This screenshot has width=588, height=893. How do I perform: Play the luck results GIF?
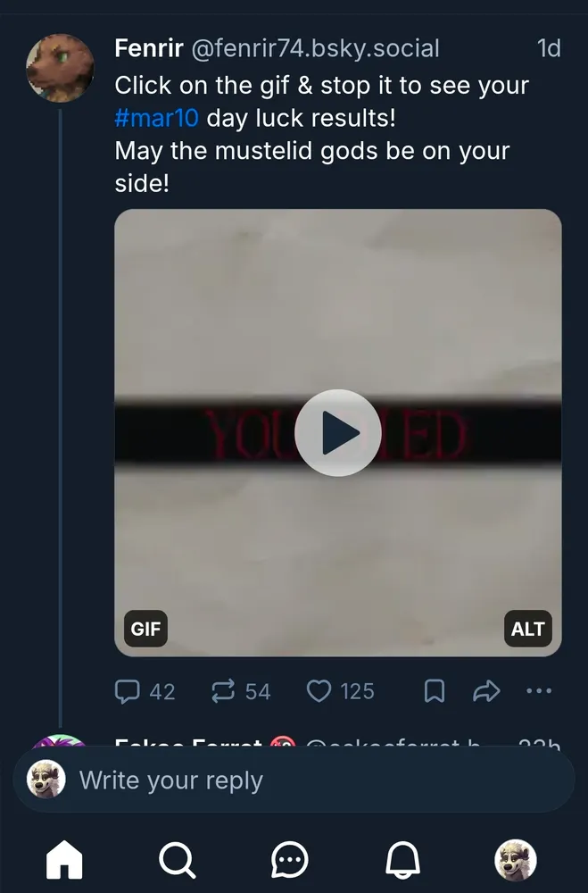click(x=338, y=433)
